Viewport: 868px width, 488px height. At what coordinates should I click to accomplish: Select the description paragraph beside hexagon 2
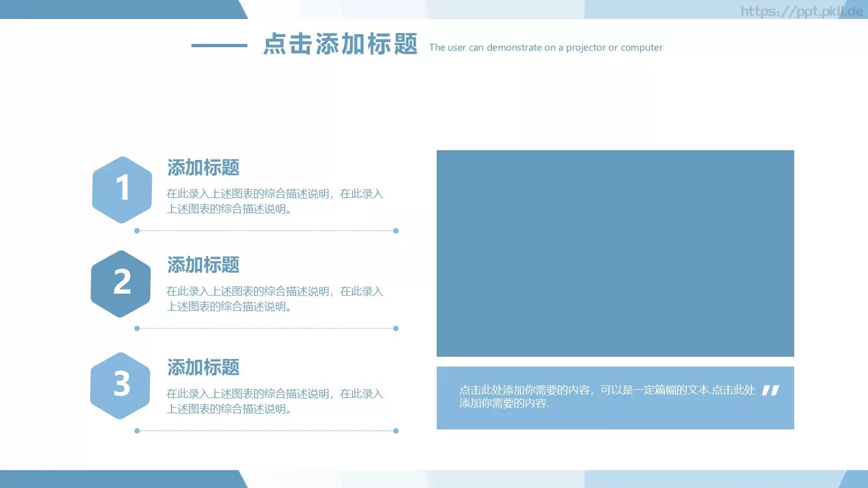click(x=275, y=299)
